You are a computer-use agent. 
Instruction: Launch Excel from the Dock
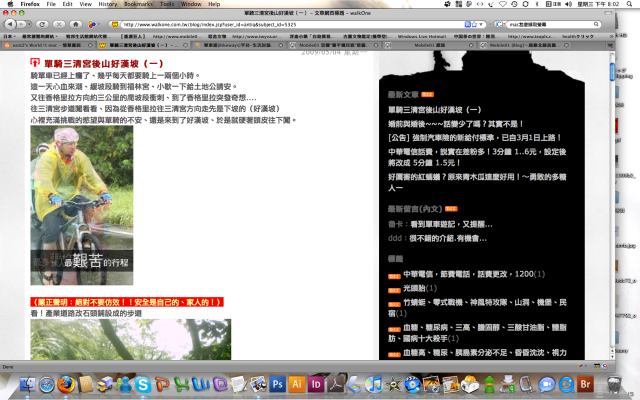click(x=181, y=384)
